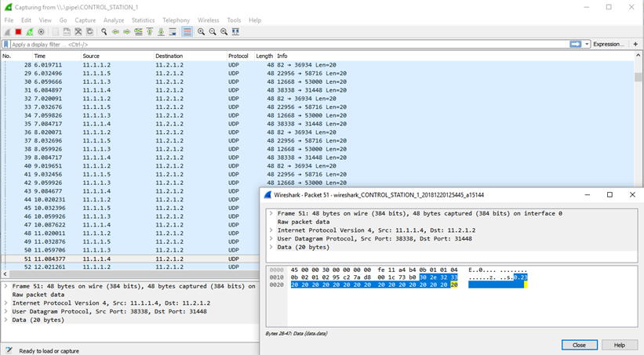Image resolution: width=644 pixels, height=355 pixels.
Task: Sort packets by the Time column header
Action: point(56,56)
